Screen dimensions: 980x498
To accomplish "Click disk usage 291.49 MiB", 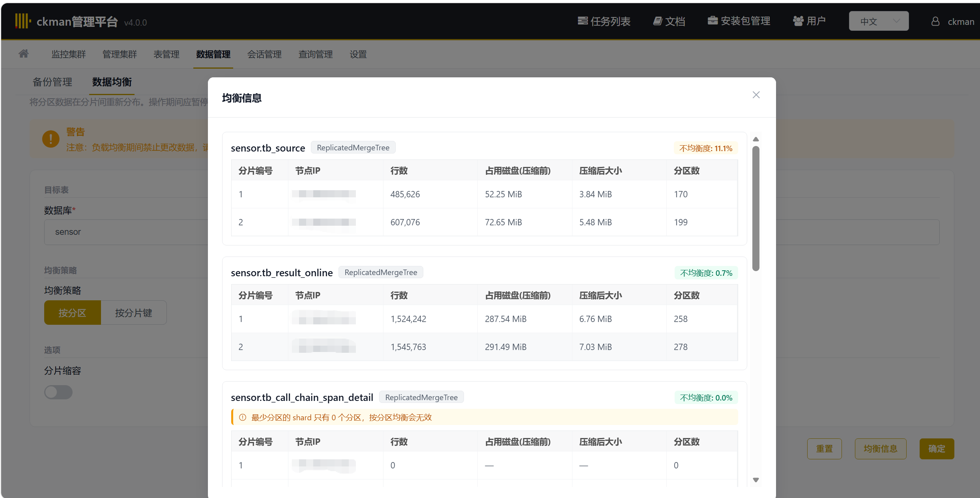I will tap(506, 347).
